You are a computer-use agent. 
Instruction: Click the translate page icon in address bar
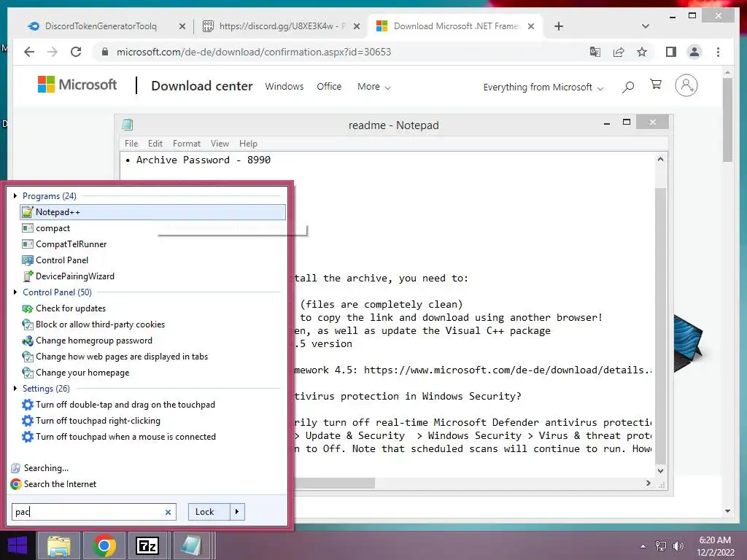(x=595, y=52)
